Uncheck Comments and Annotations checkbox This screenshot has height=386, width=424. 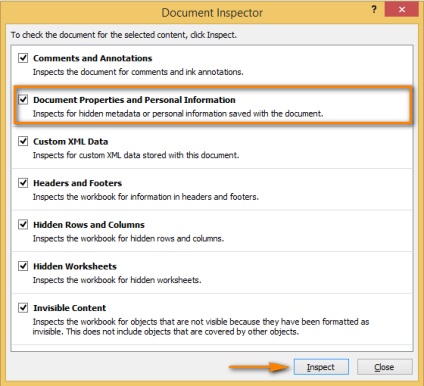[x=23, y=58]
